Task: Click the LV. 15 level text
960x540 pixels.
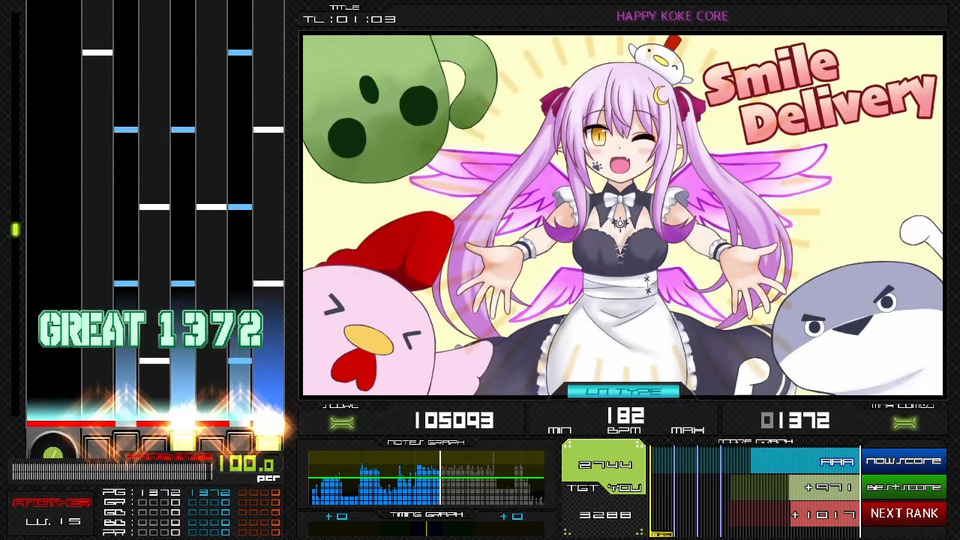Action: (53, 522)
